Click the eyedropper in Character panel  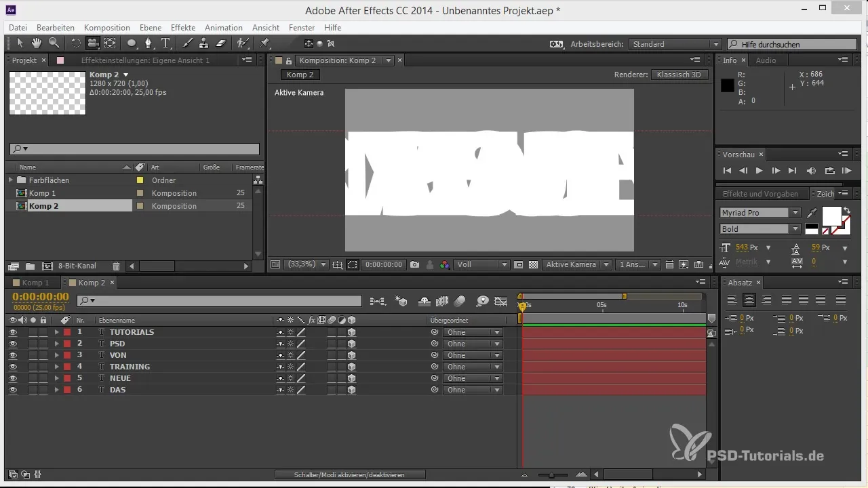coord(812,213)
